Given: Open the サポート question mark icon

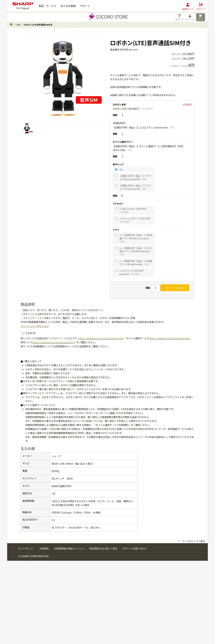Looking at the screenshot, I should click(179, 17).
